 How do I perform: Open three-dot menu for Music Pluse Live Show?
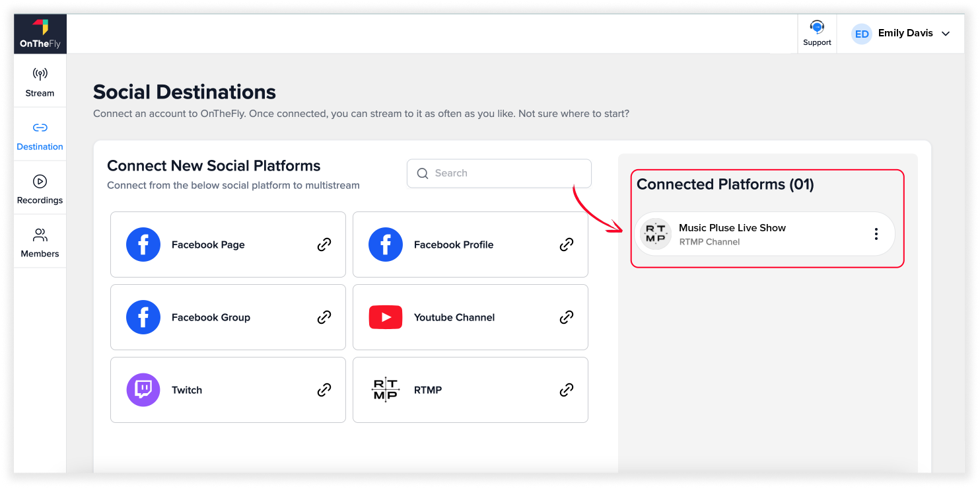pyautogui.click(x=876, y=234)
